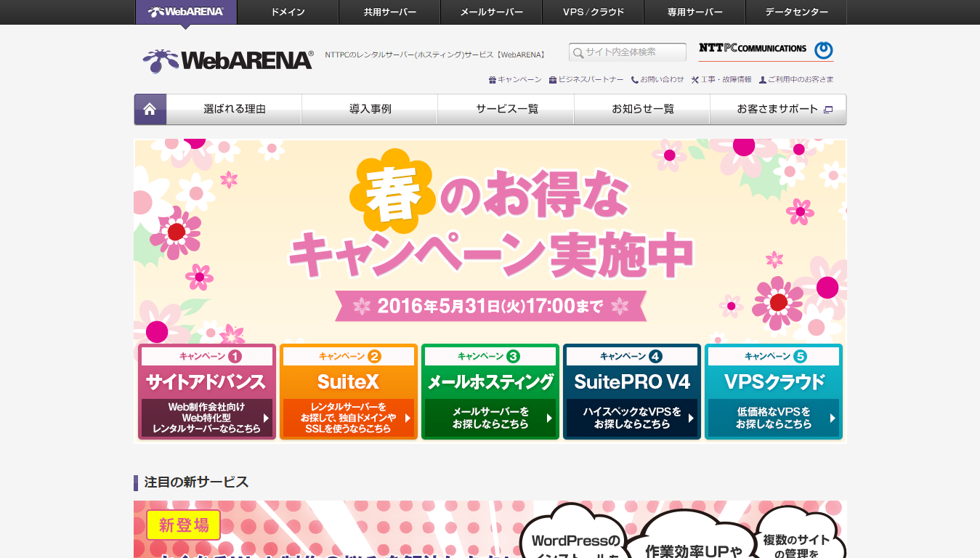
Task: Open the メールホスティング campaign 3 panel
Action: 490,392
